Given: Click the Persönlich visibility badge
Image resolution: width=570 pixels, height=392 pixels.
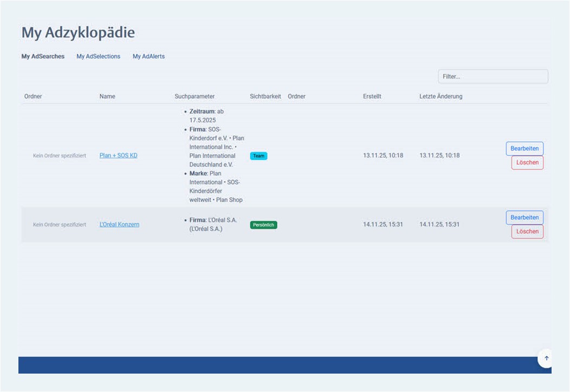Looking at the screenshot, I should [263, 224].
